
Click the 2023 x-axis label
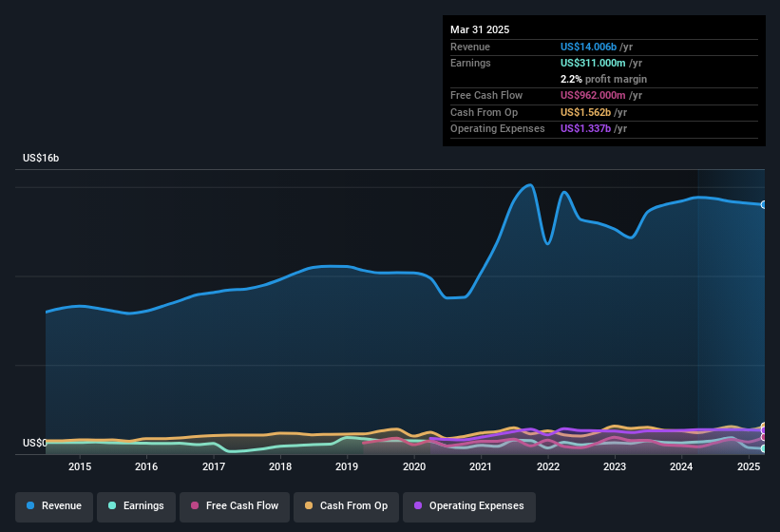point(615,466)
